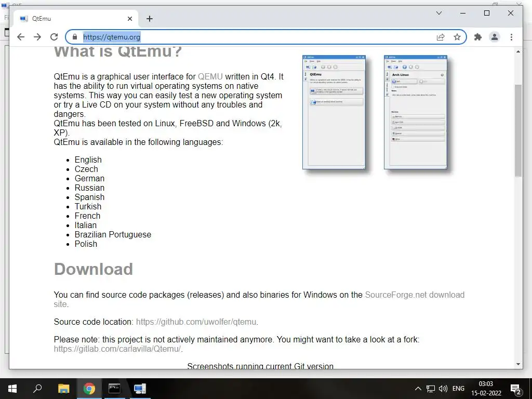The image size is (532, 399).
Task: Open notification center
Action: pos(516,389)
